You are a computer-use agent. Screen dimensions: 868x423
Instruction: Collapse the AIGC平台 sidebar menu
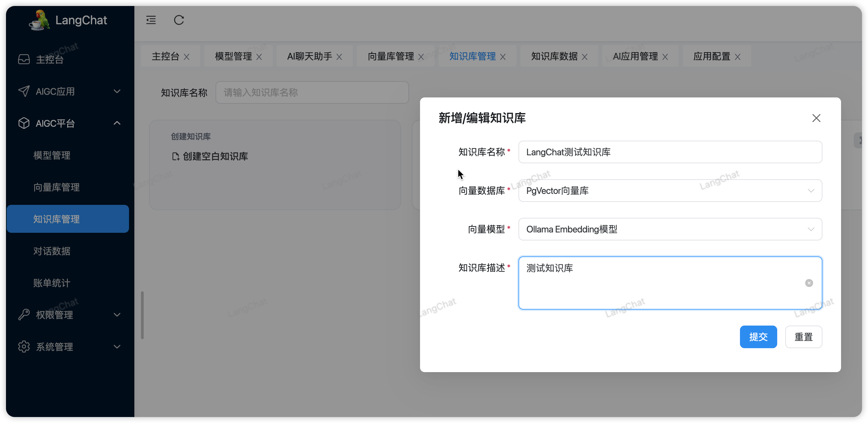(x=117, y=123)
